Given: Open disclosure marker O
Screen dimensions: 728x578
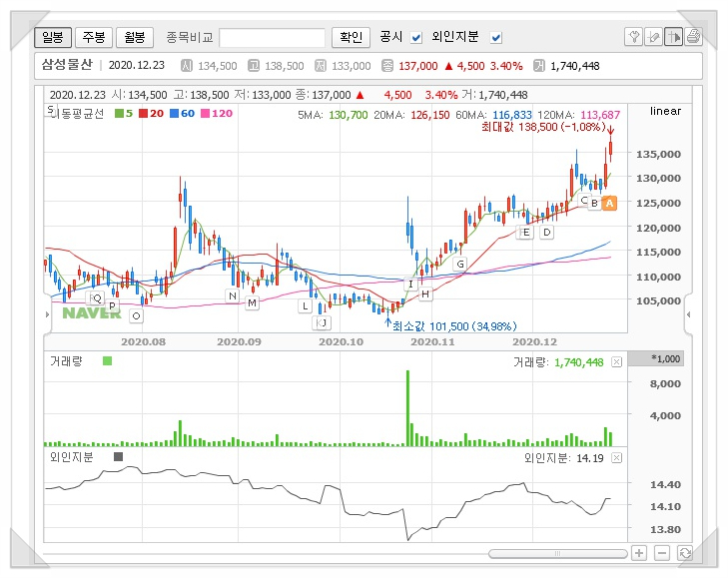Looking at the screenshot, I should click(x=136, y=316).
